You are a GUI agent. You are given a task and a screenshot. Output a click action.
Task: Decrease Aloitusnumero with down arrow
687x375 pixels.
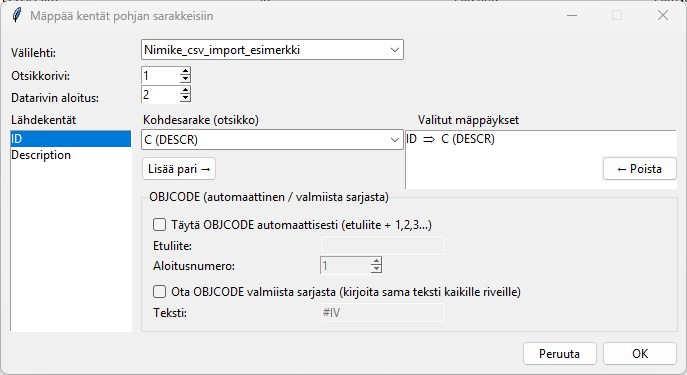tap(376, 269)
